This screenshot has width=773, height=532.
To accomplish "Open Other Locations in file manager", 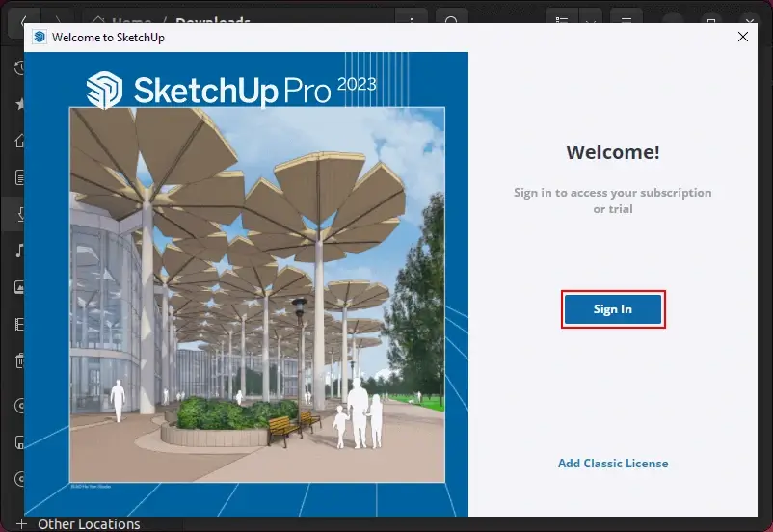I will tap(89, 524).
